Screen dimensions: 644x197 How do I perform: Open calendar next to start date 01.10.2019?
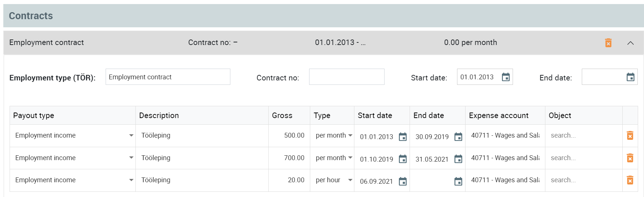(x=403, y=159)
